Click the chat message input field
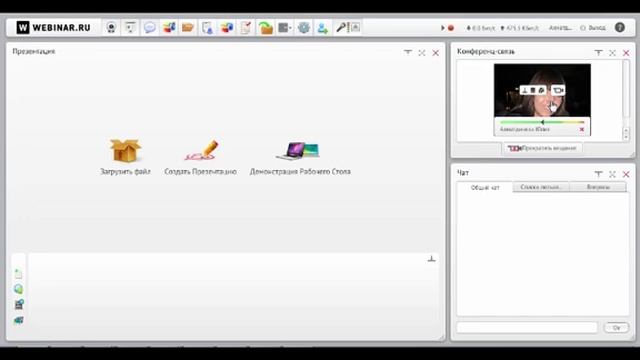This screenshot has width=640, height=360. tap(527, 327)
